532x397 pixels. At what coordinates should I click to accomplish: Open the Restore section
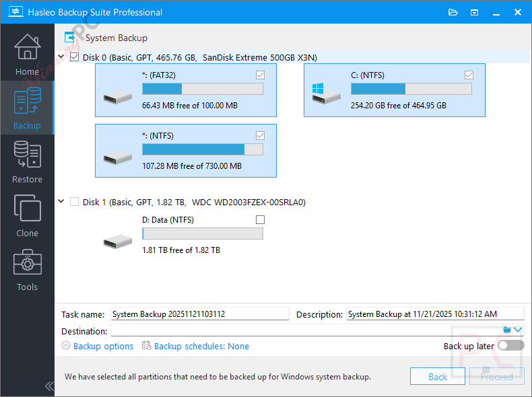[x=27, y=162]
